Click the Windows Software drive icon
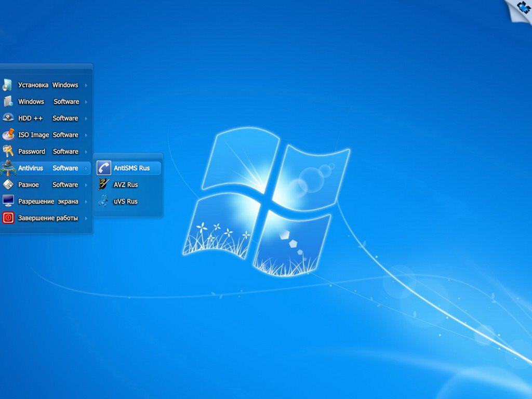The image size is (532, 399). click(8, 101)
